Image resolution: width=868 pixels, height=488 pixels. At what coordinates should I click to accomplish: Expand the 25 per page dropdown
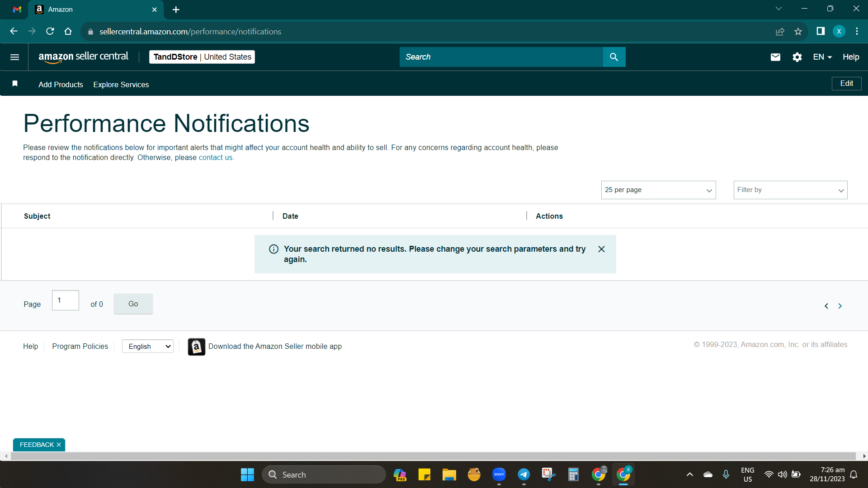[658, 190]
